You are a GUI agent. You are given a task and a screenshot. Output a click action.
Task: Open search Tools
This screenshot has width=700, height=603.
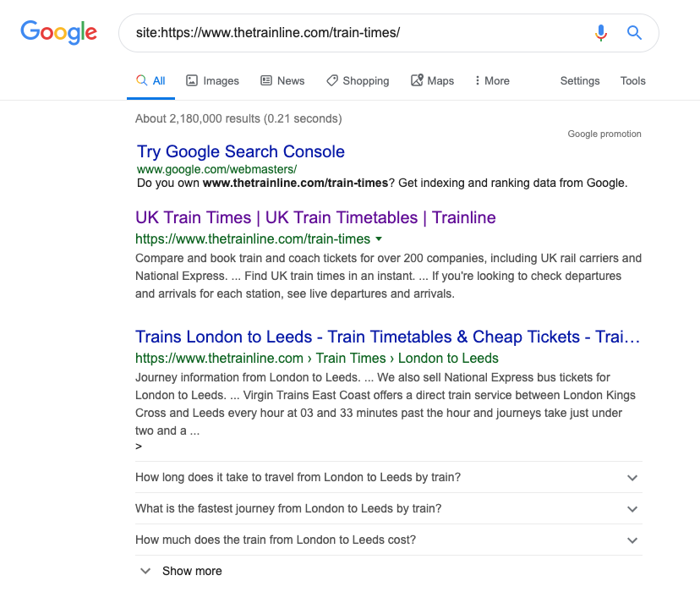point(632,81)
